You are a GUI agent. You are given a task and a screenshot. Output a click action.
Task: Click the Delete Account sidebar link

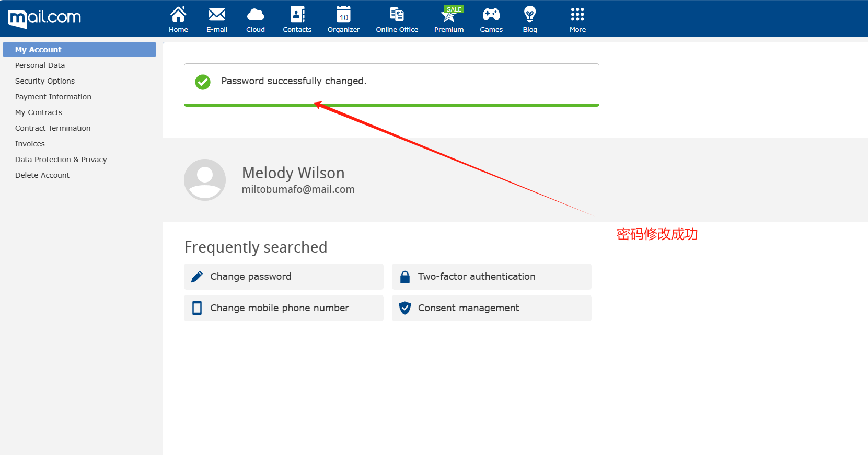tap(42, 175)
